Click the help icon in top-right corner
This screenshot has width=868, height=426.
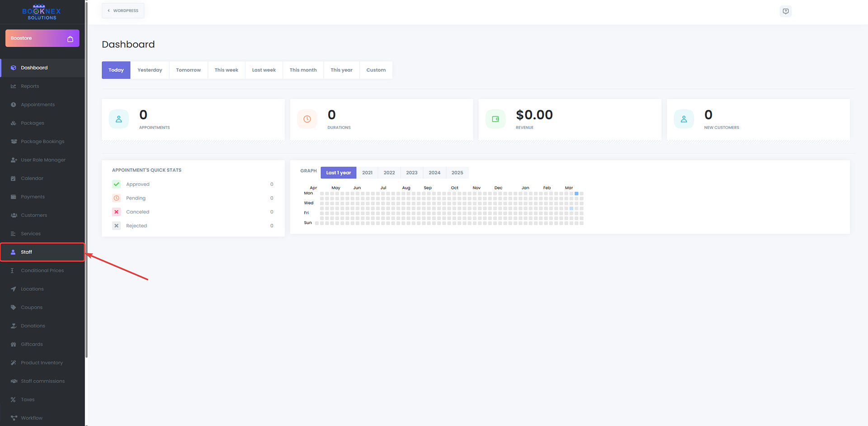785,11
